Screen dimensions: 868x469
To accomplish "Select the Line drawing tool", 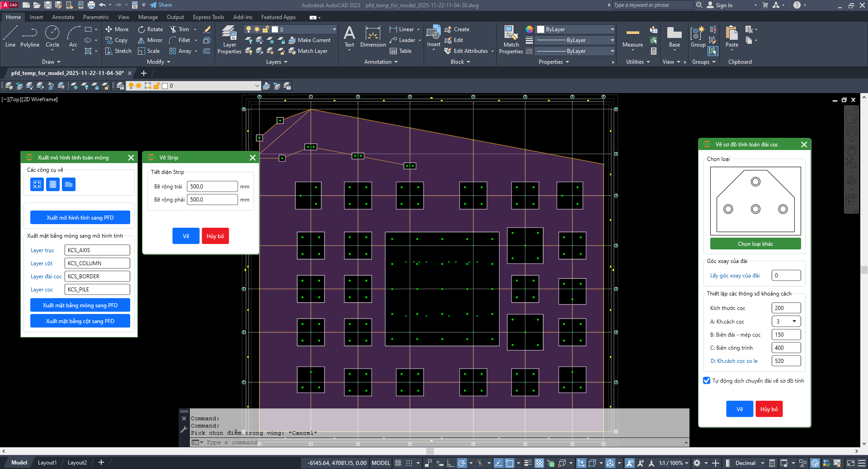I will (10, 36).
